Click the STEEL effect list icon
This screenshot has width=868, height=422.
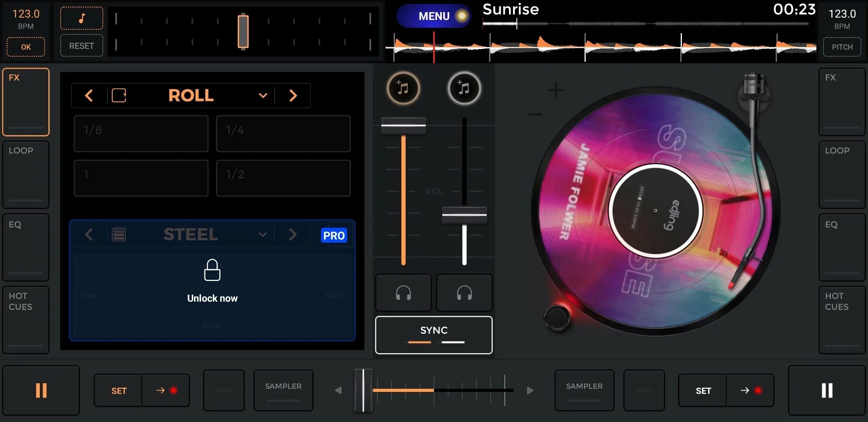tap(119, 234)
